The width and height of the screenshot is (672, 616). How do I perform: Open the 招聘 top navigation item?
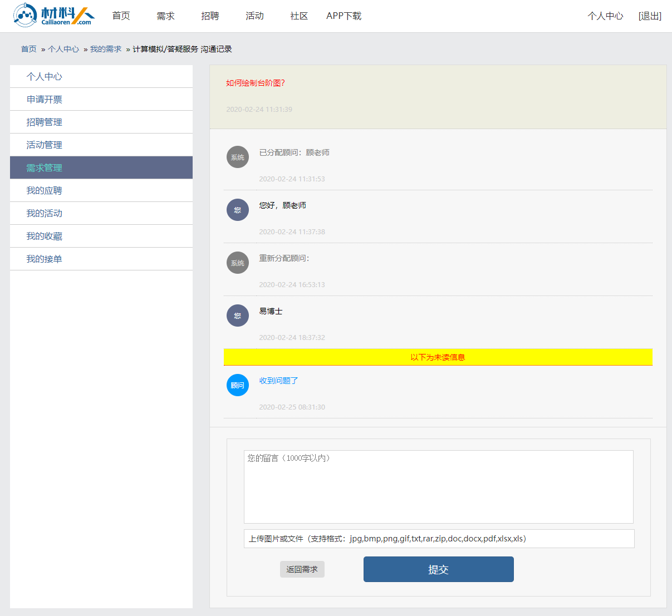pyautogui.click(x=210, y=16)
